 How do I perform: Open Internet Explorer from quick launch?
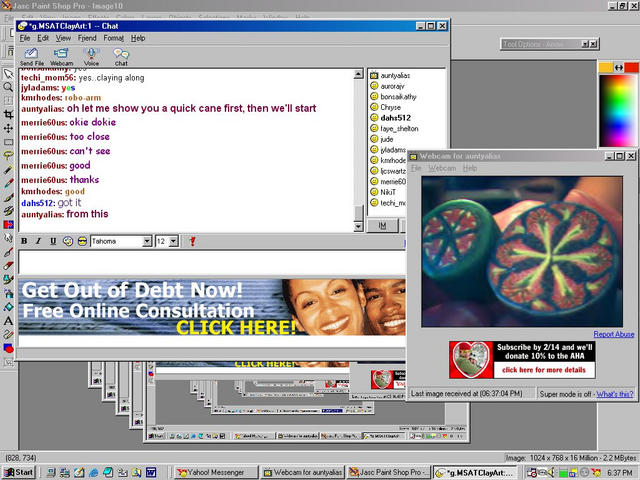click(x=93, y=472)
